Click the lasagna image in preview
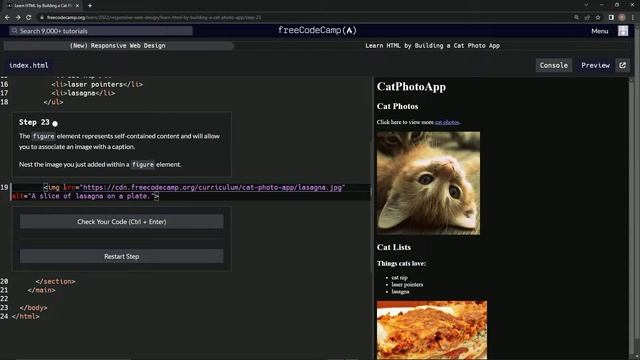 point(432,330)
